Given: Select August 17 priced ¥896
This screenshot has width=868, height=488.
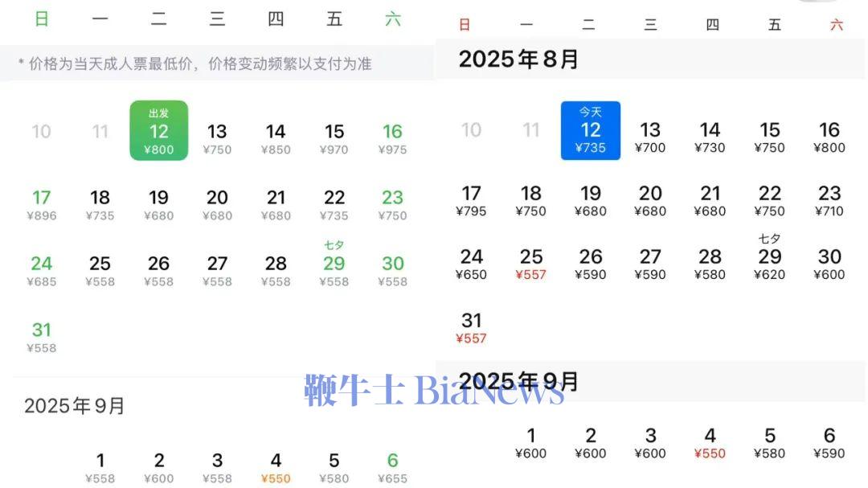Looking at the screenshot, I should click(x=42, y=205).
